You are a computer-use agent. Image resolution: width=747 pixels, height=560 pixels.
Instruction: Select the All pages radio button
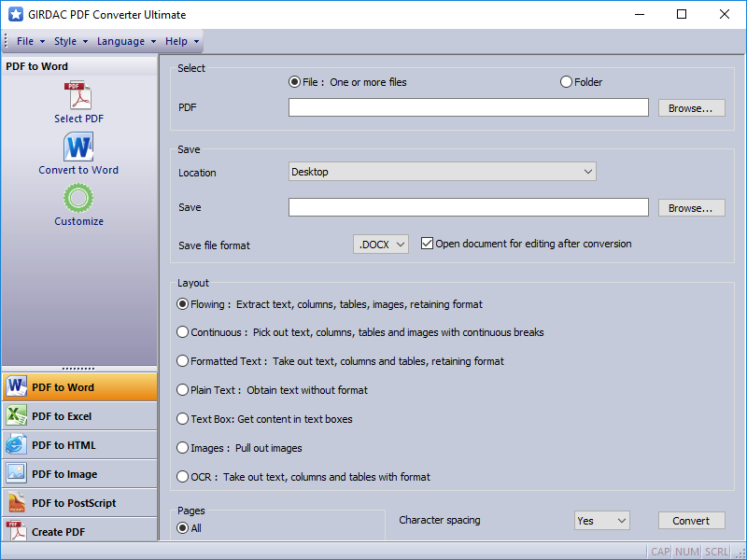(x=182, y=528)
